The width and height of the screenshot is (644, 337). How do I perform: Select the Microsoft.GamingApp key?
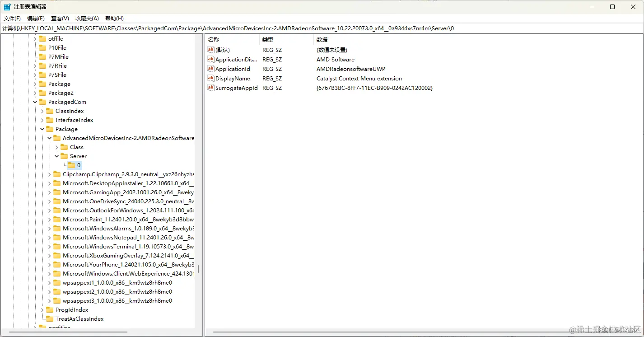click(x=128, y=192)
